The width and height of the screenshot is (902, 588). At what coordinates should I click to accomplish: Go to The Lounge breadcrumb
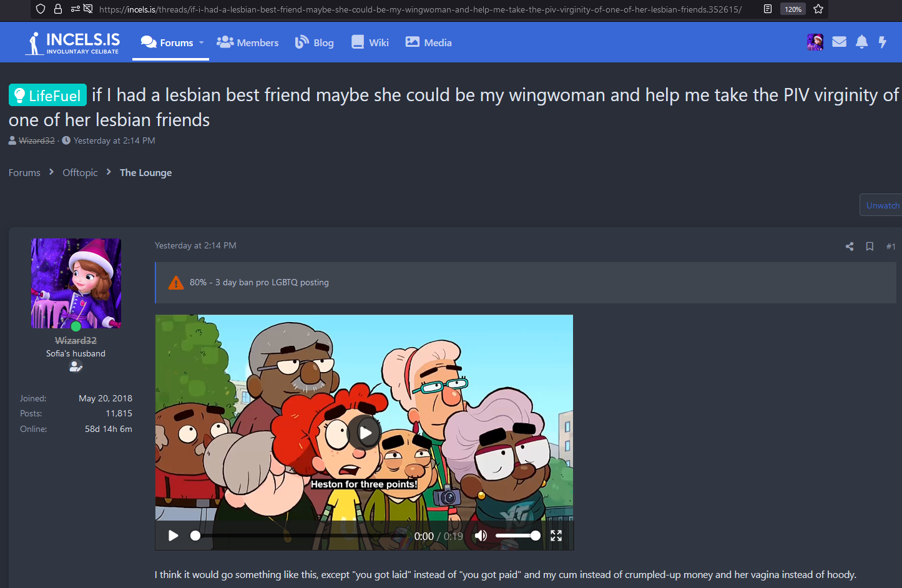pyautogui.click(x=145, y=172)
